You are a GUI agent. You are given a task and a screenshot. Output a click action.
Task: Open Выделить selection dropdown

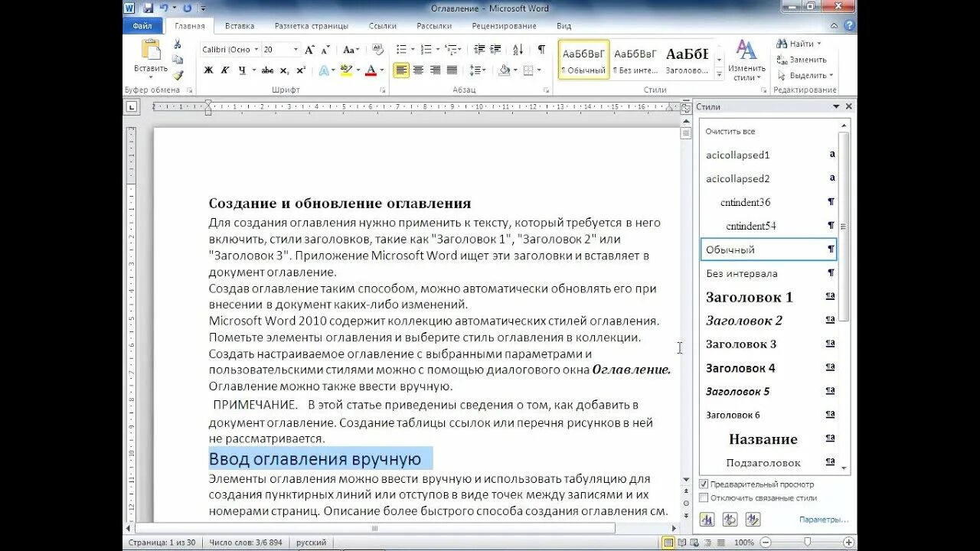point(805,76)
